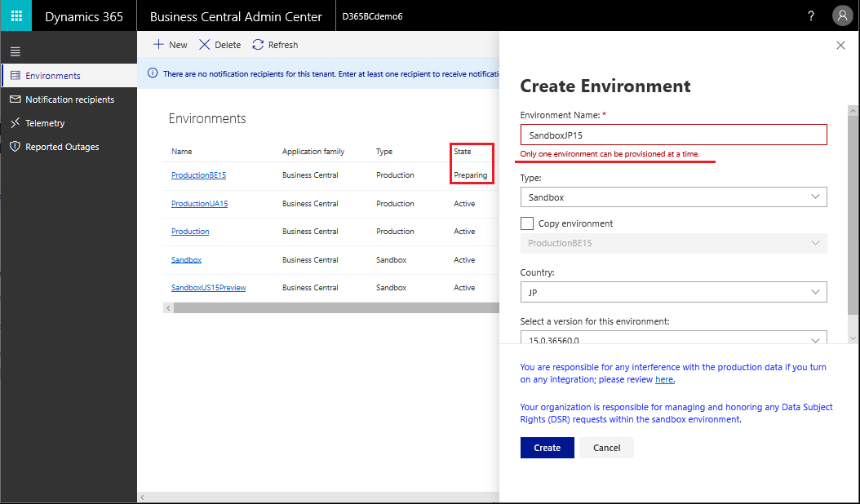Click the Name column header
The width and height of the screenshot is (860, 504).
coord(181,152)
